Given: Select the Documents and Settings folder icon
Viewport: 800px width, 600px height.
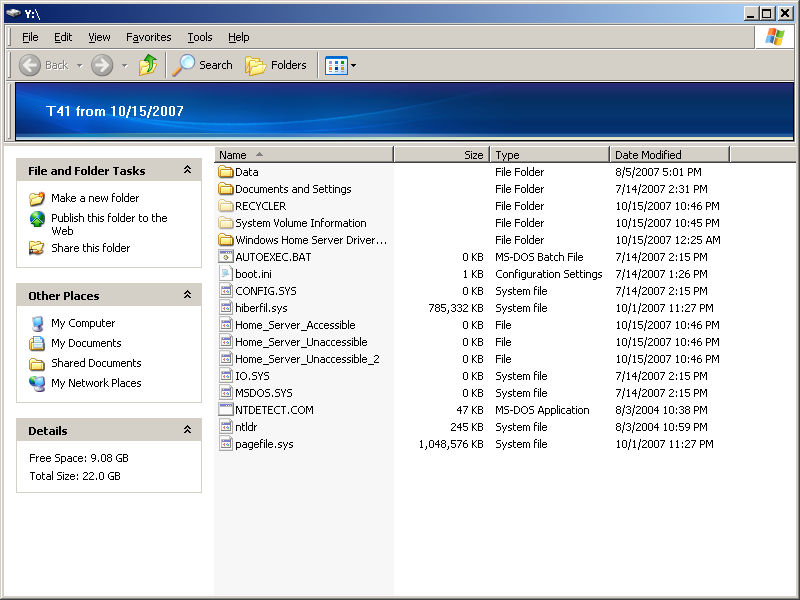Looking at the screenshot, I should click(226, 189).
